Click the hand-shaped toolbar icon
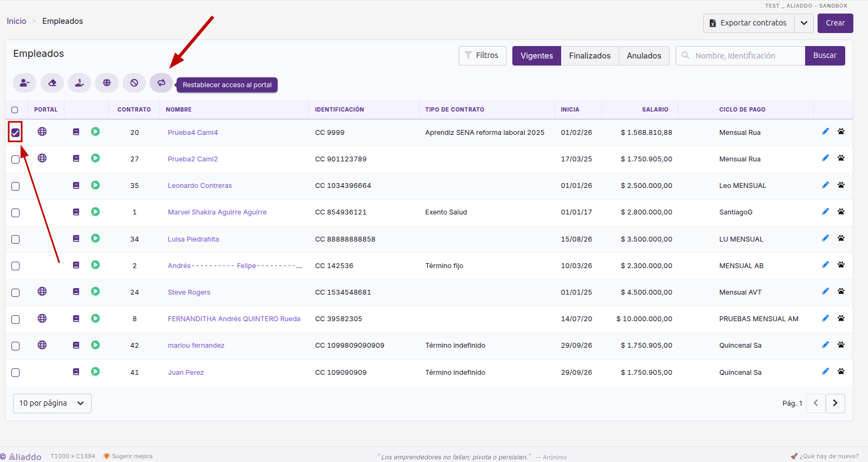 [79, 83]
